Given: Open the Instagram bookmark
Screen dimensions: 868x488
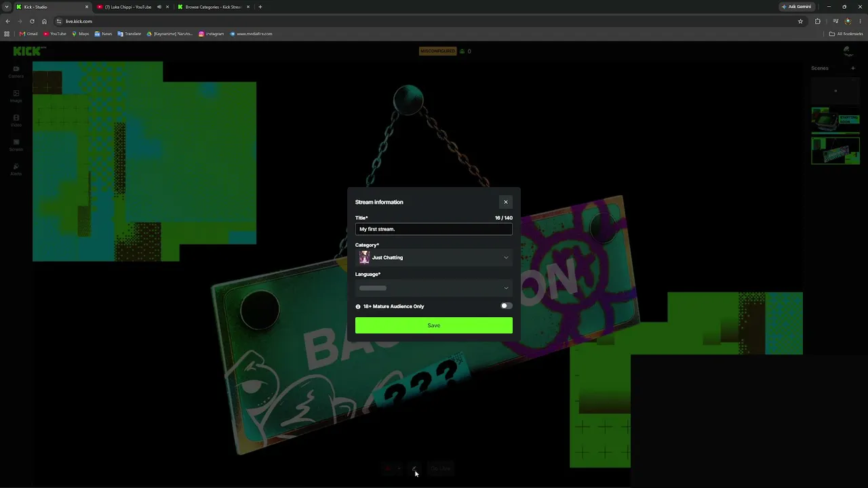Looking at the screenshot, I should (211, 34).
